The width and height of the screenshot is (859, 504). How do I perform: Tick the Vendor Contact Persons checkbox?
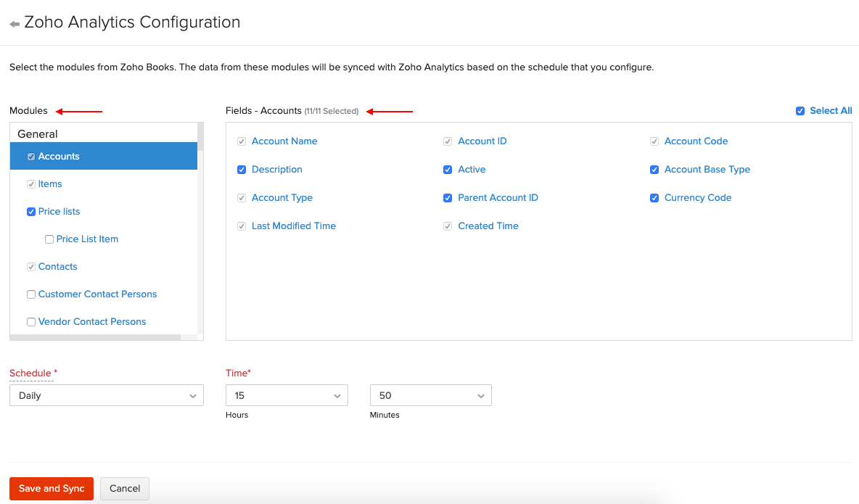[x=31, y=322]
